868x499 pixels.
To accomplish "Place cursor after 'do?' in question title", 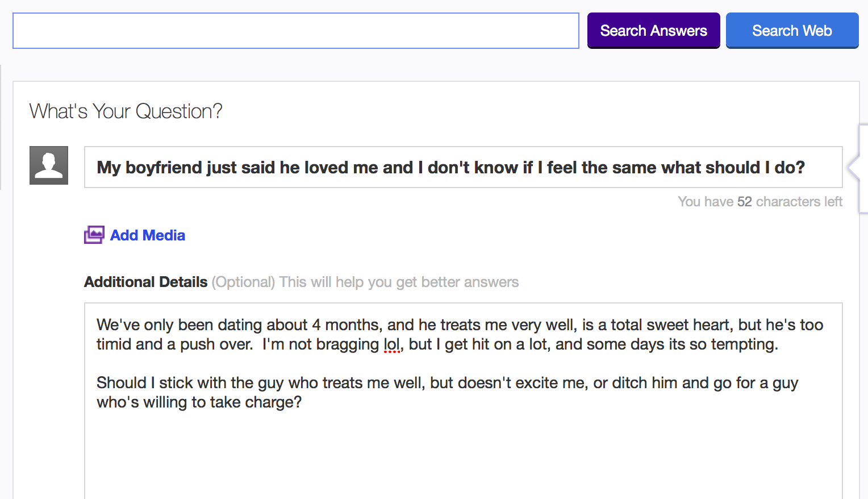I will (x=807, y=168).
